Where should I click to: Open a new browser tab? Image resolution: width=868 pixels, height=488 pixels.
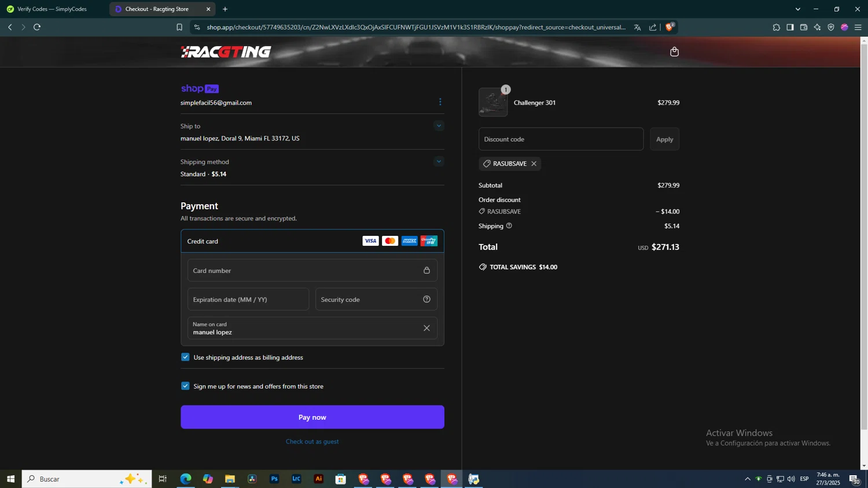click(x=225, y=9)
